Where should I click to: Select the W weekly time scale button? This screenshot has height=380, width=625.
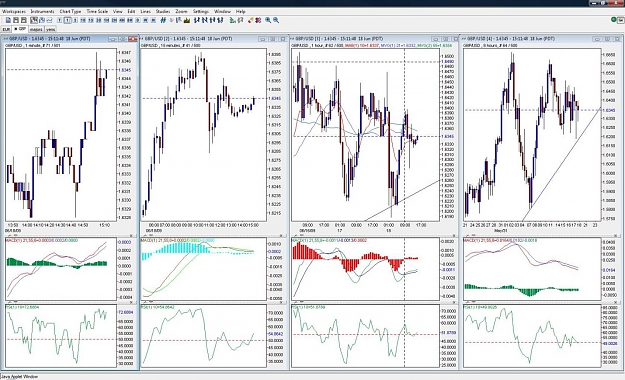tap(145, 20)
